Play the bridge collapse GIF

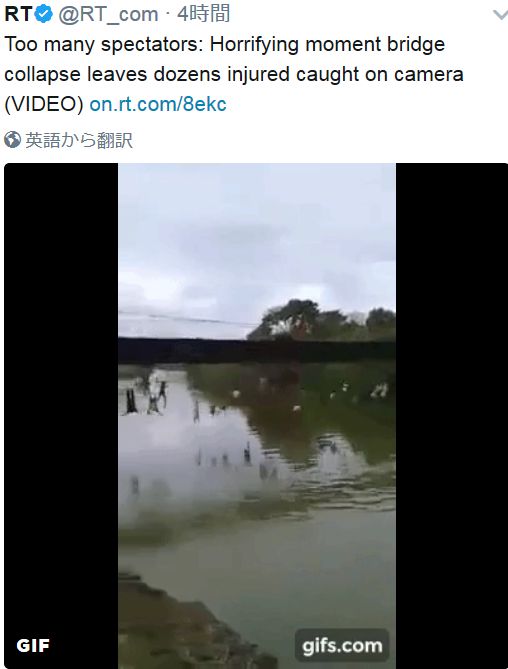coord(257,416)
